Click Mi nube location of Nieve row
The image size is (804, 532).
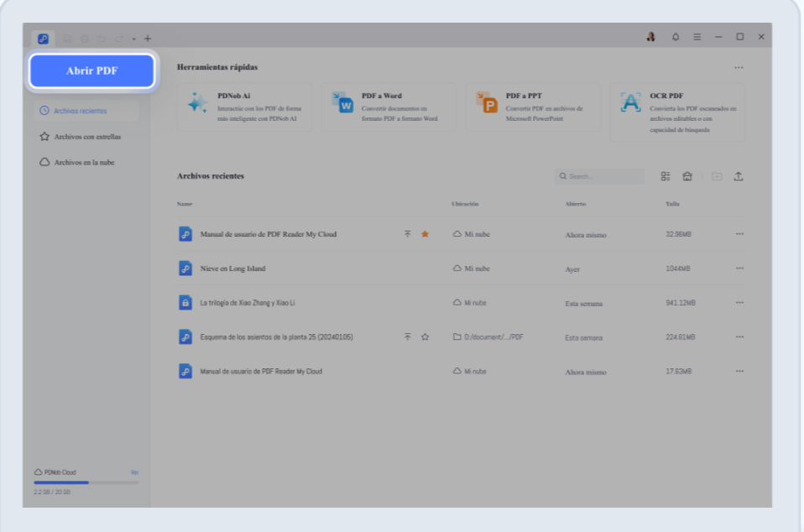click(x=471, y=269)
